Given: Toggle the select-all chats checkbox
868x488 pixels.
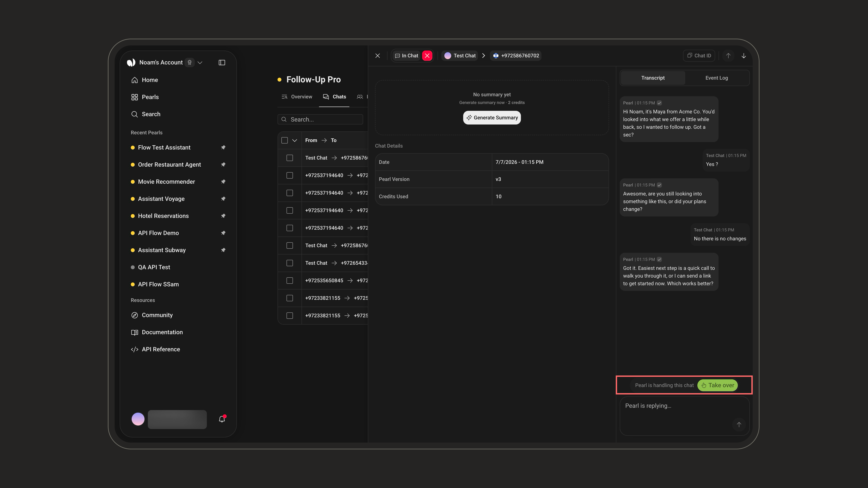Looking at the screenshot, I should 284,140.
